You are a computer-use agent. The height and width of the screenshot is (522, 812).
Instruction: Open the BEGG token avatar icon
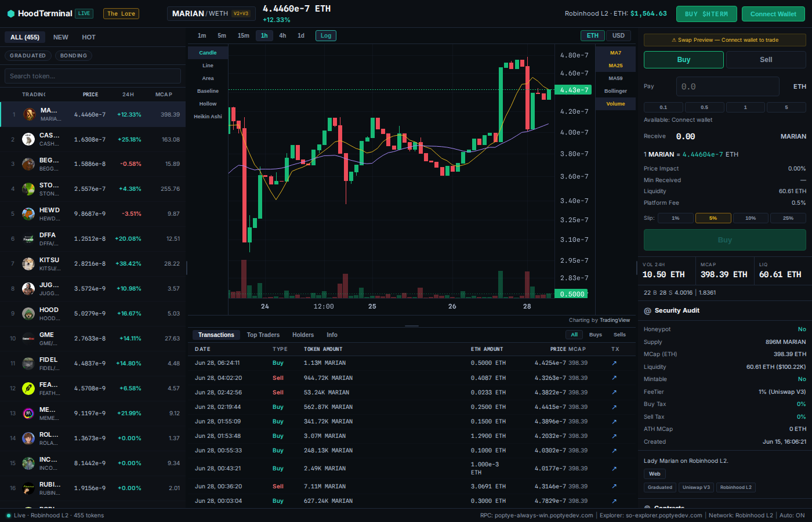[28, 164]
